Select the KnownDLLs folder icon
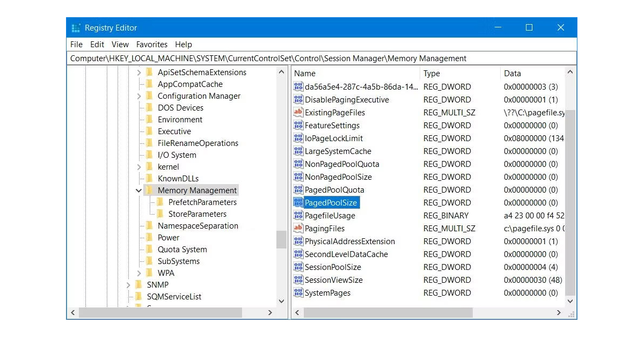Screen dimensions: 644x337 click(149, 178)
